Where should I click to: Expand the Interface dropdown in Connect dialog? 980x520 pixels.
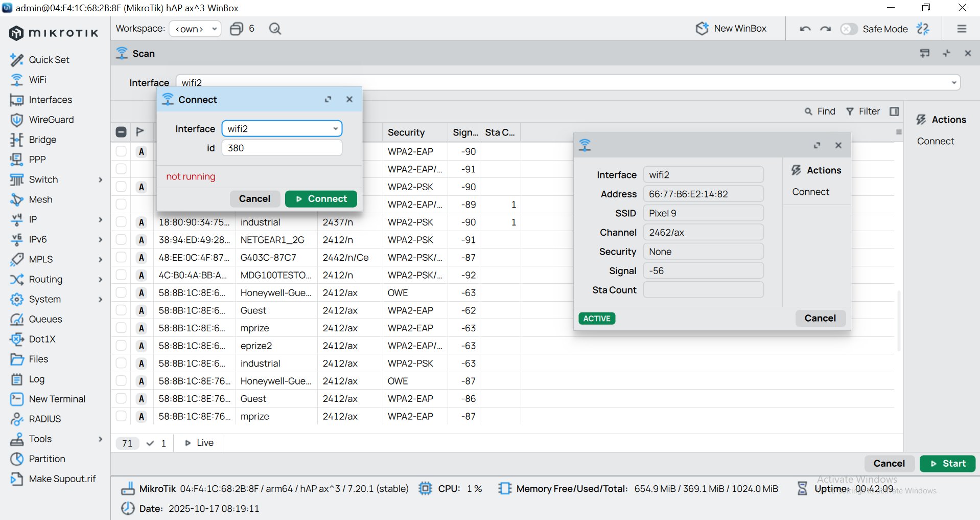335,129
